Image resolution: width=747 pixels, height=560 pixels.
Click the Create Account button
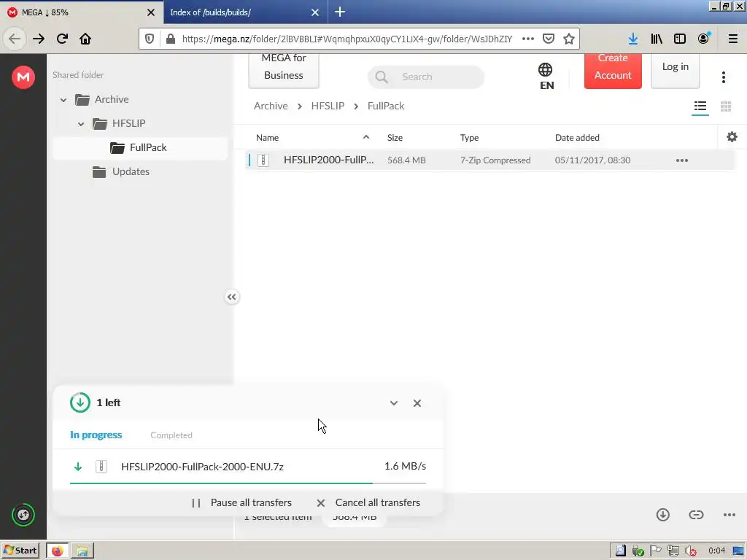613,71
